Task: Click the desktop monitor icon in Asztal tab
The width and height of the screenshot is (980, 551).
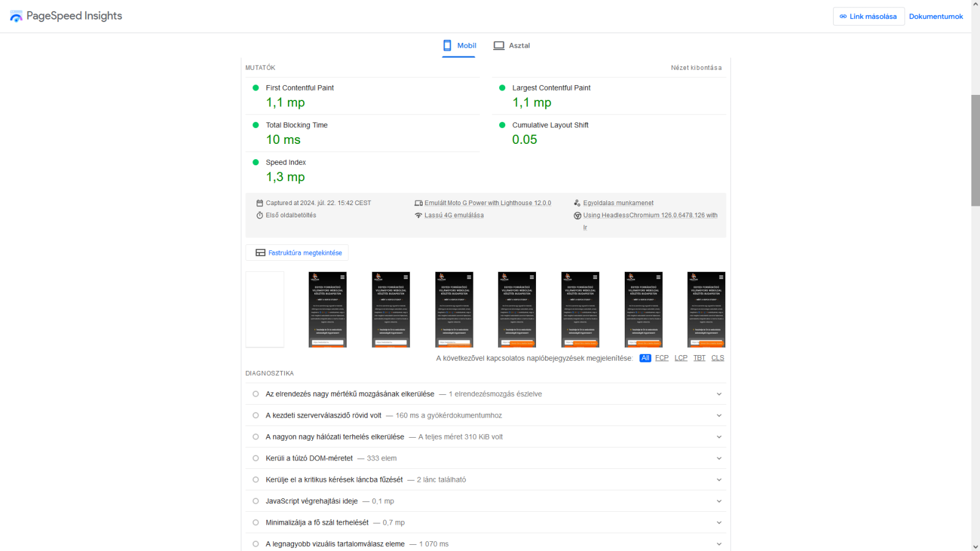Action: pos(499,45)
